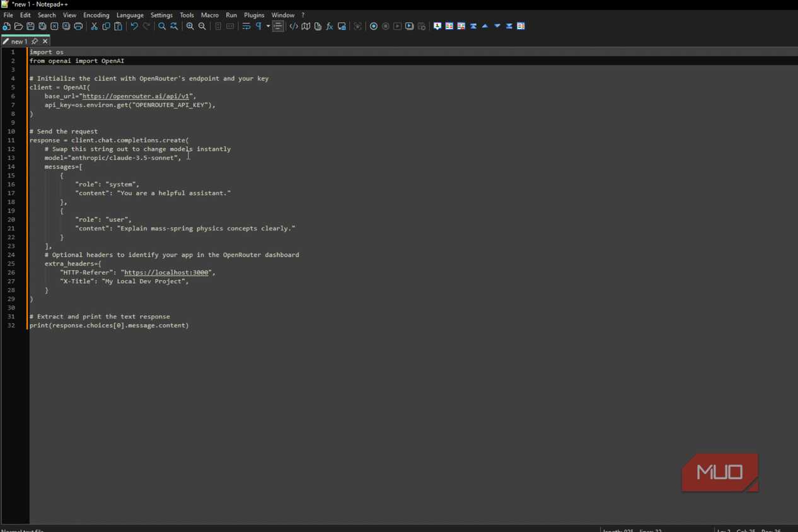
Task: Click the '# Send the request' comment
Action: click(x=64, y=132)
